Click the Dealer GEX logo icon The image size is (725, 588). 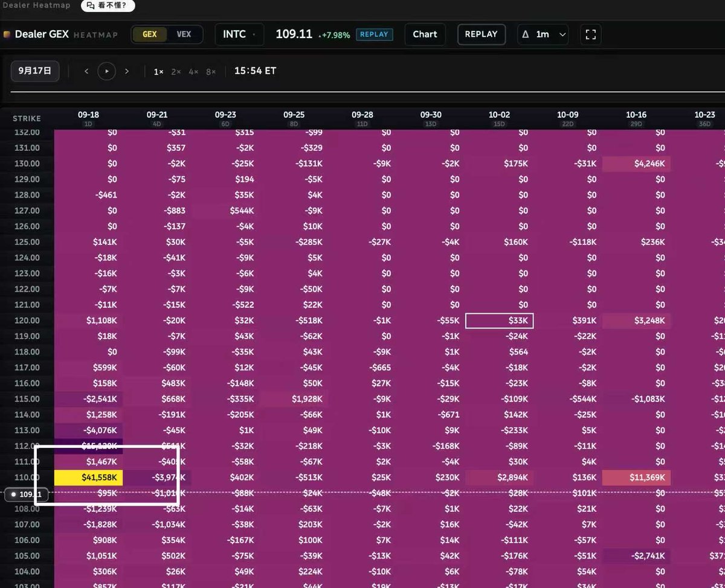point(7,34)
